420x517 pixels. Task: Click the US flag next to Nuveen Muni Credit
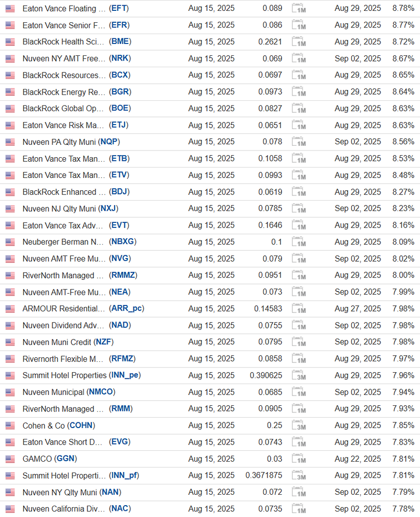(x=10, y=342)
